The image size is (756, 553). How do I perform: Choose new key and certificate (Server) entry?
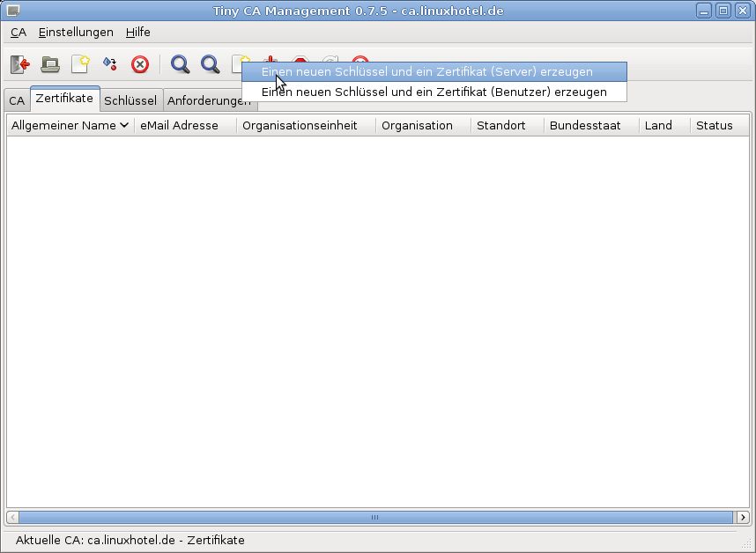427,72
